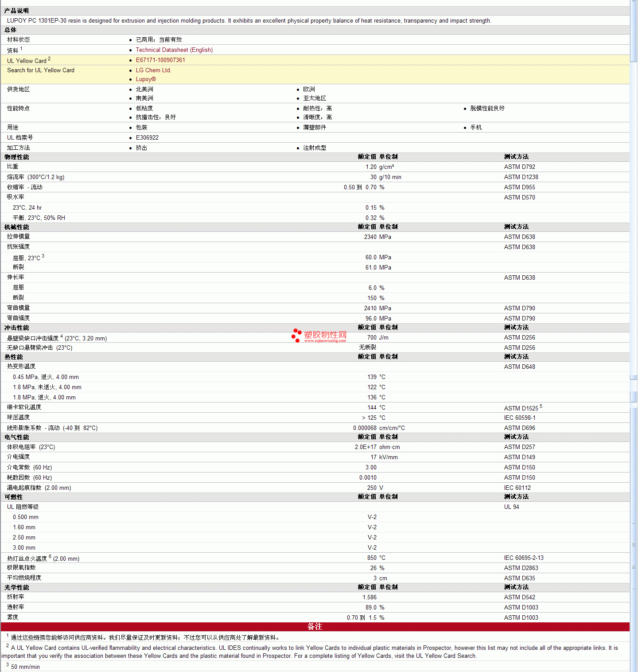638x672 pixels.
Task: Click the tensile yield strength 60.0 MPa
Action: pyautogui.click(x=378, y=258)
